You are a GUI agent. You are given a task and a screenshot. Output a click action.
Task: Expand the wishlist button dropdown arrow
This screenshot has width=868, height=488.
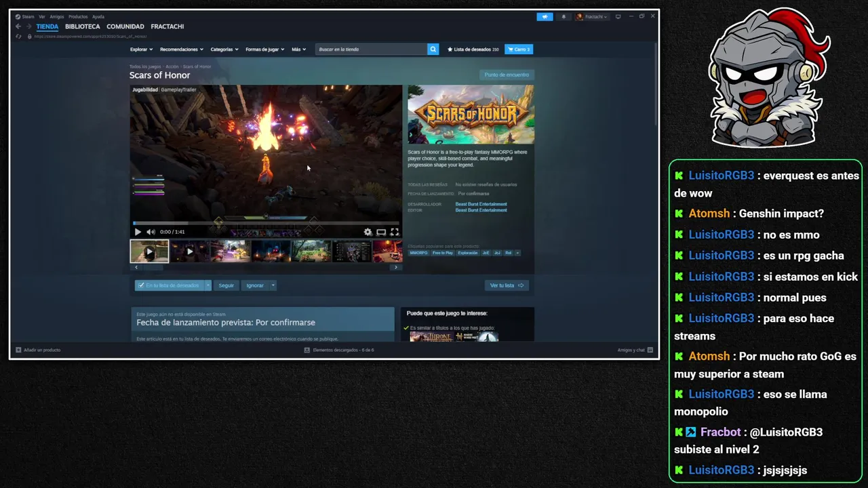pyautogui.click(x=208, y=285)
